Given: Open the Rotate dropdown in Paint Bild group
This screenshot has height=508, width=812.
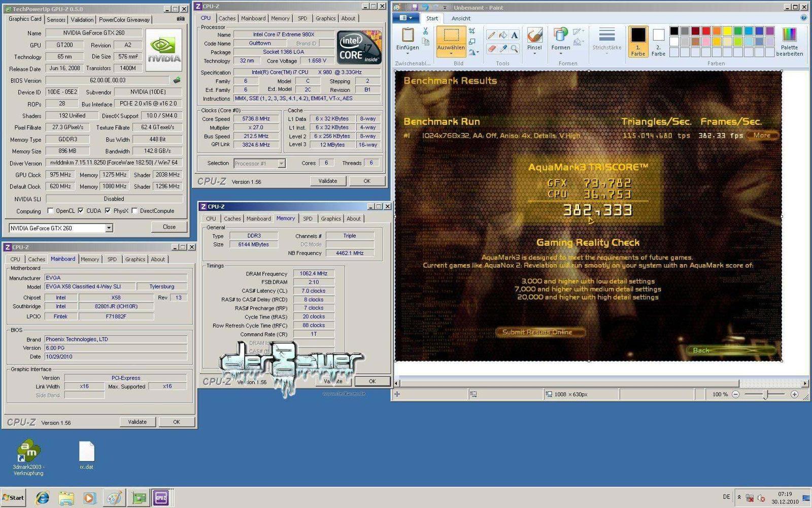Looking at the screenshot, I should tap(473, 52).
